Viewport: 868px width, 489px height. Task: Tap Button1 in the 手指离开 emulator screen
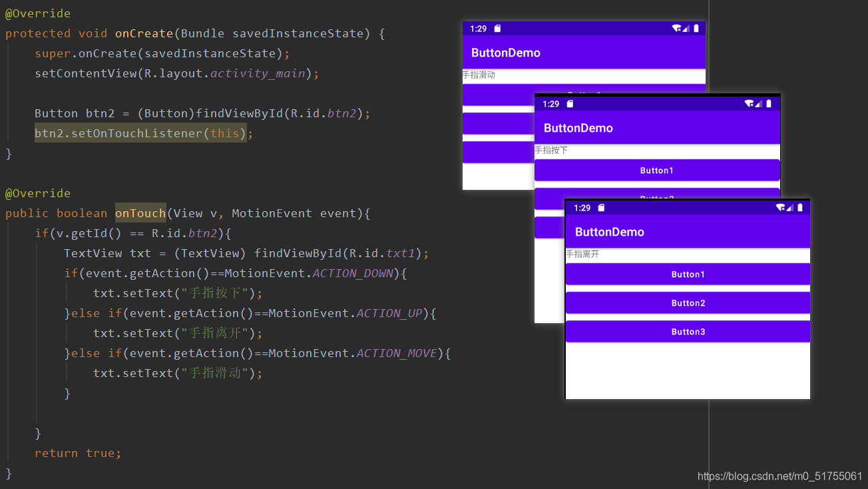(688, 274)
